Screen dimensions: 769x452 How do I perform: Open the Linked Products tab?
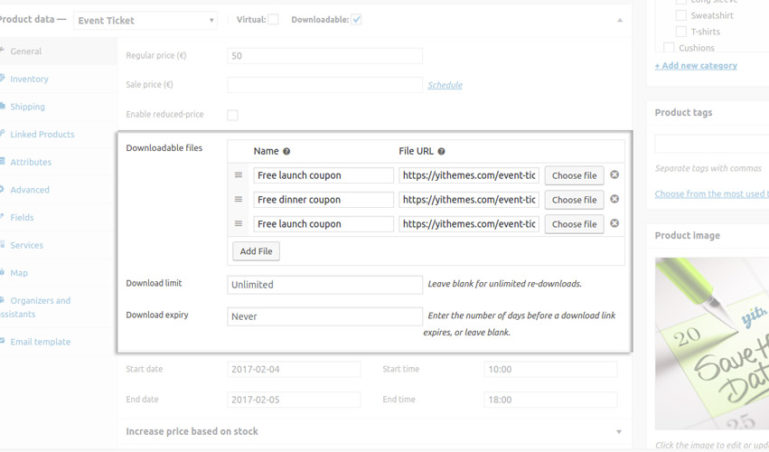point(42,134)
